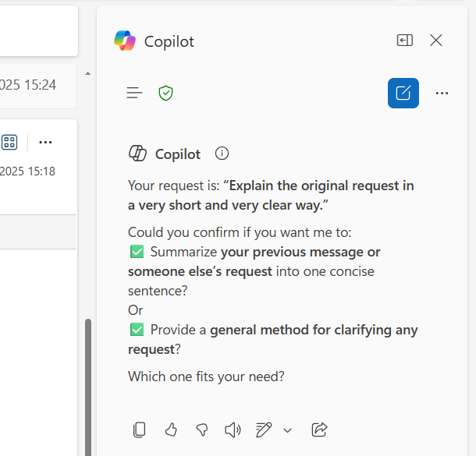Viewport: 476px width, 456px height.
Task: Dock the Copilot pane with the pop-out icon
Action: click(405, 41)
